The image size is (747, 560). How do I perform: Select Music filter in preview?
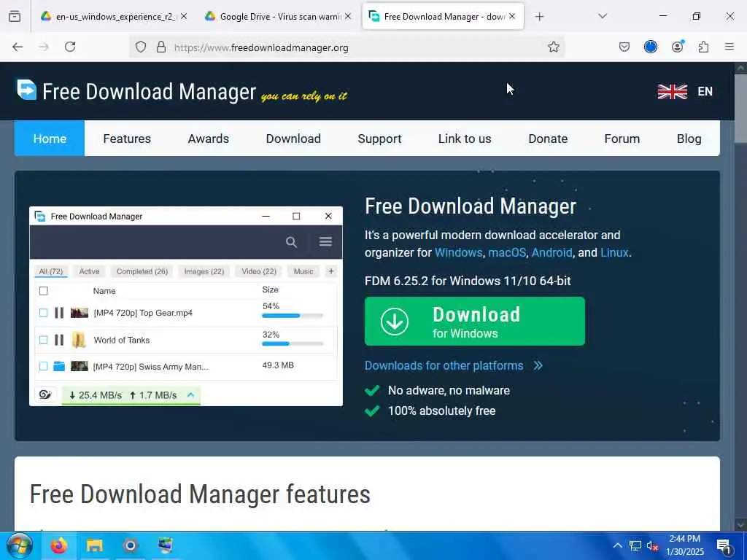click(x=303, y=271)
